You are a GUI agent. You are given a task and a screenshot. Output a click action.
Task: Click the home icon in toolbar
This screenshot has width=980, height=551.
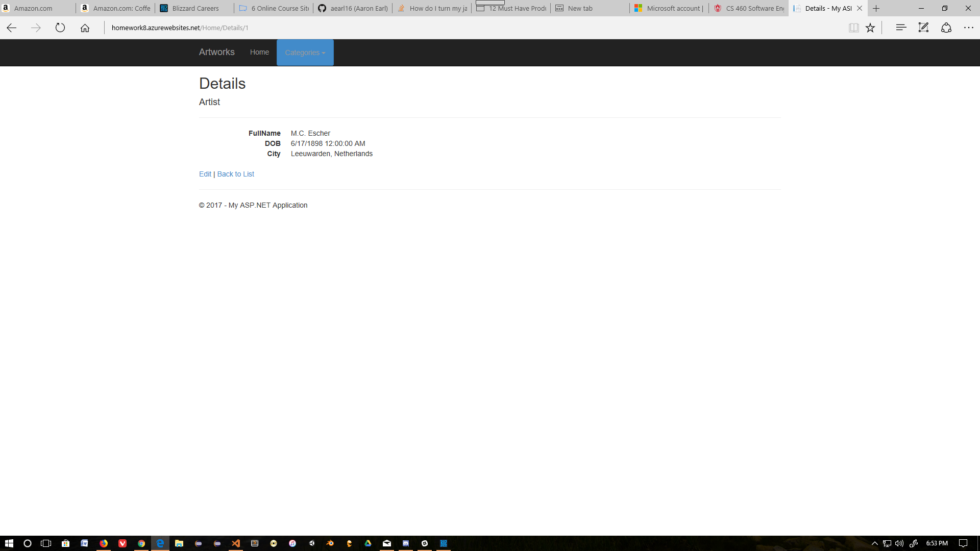click(85, 28)
